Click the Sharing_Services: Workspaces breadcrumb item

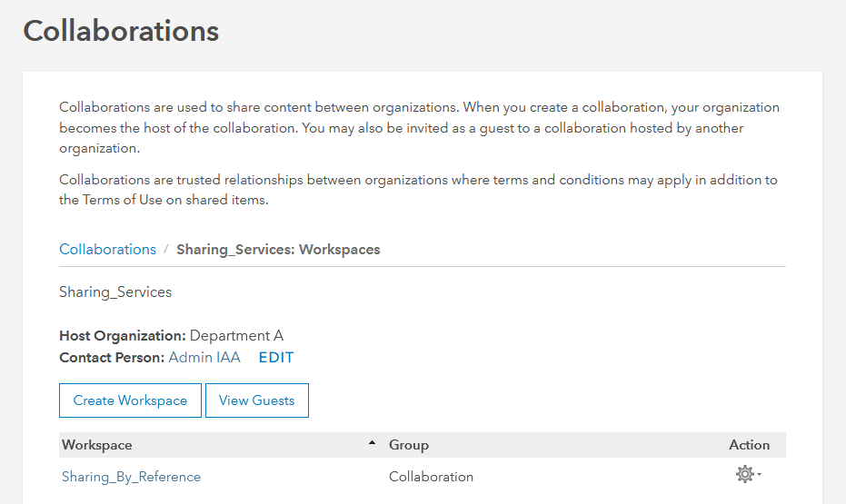(278, 249)
